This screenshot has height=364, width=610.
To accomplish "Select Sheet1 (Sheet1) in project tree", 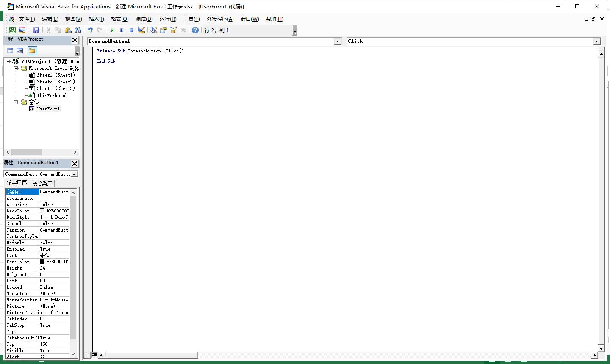I will coord(55,75).
